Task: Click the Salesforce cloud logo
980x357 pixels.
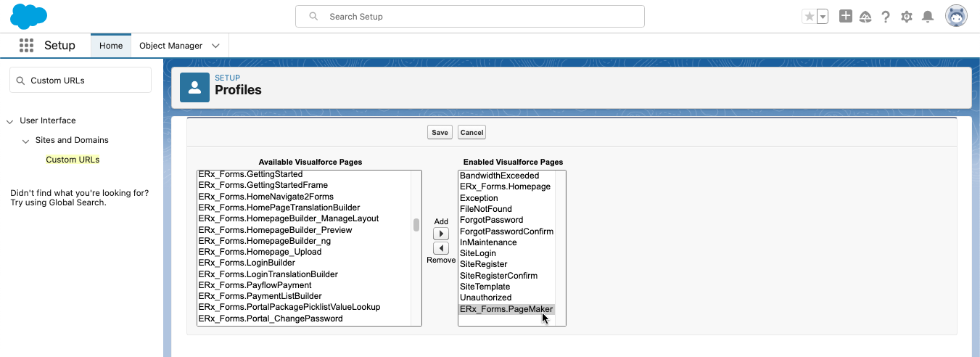Action: coord(29,16)
